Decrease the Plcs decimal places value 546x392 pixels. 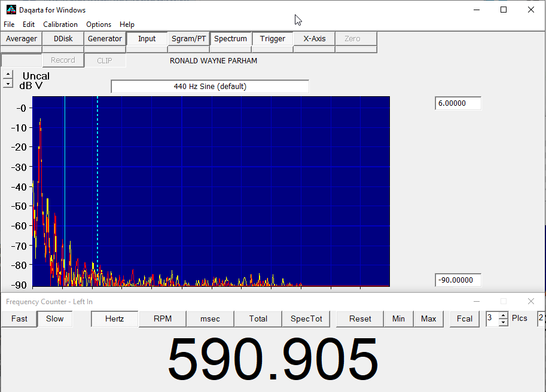tap(503, 323)
